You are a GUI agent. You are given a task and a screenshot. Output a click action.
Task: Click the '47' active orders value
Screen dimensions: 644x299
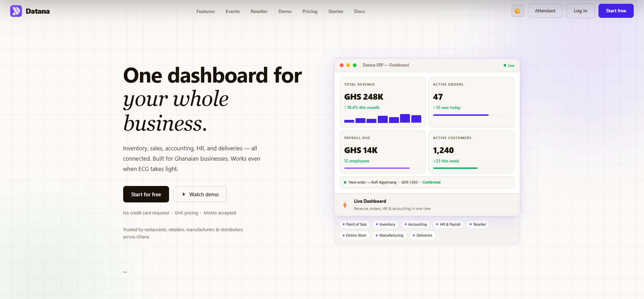tap(438, 97)
